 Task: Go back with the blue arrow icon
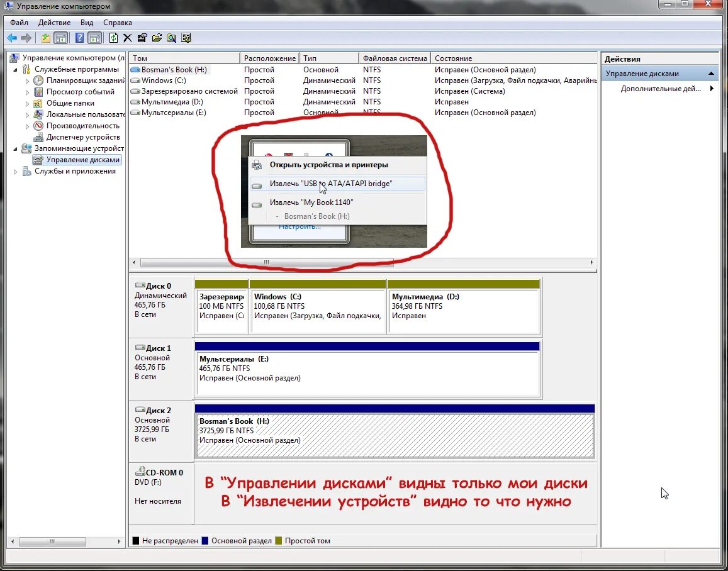[12, 38]
